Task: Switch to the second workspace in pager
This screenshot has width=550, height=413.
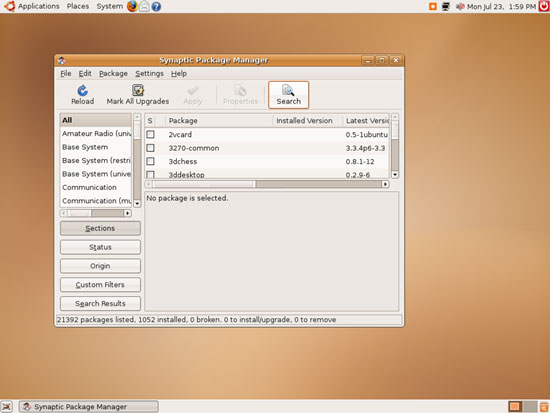Action: [x=530, y=407]
